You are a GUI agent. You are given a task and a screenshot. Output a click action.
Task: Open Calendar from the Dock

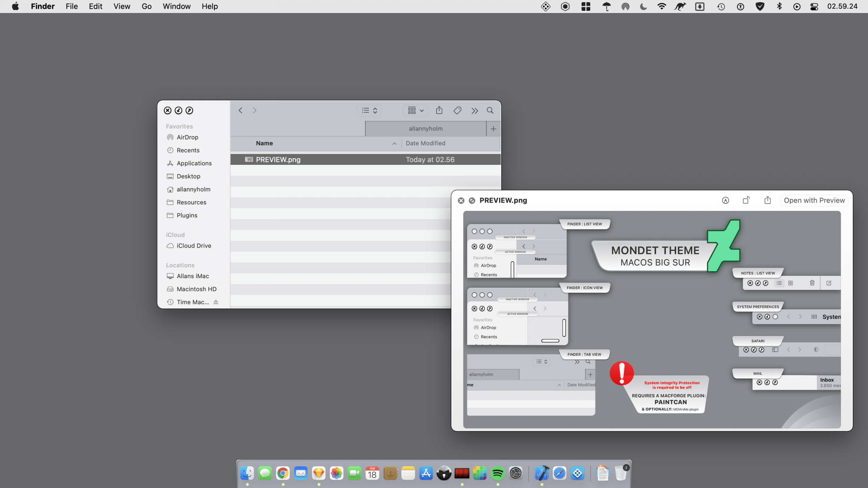click(372, 473)
